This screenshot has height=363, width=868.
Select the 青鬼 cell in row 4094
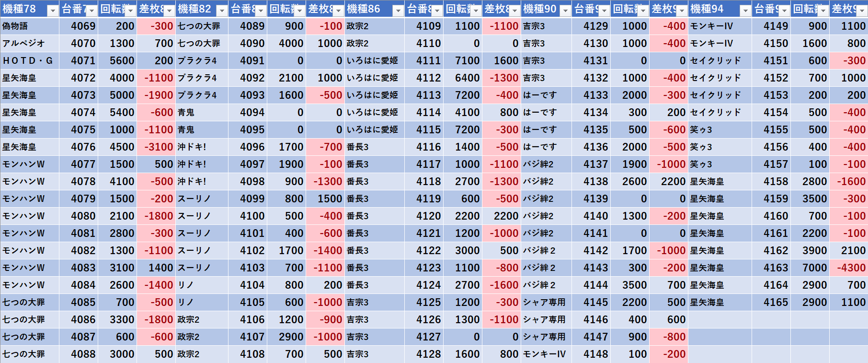pyautogui.click(x=202, y=112)
